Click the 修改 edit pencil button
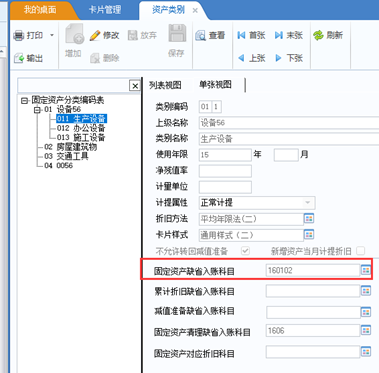The height and width of the screenshot is (373, 379). coord(104,35)
